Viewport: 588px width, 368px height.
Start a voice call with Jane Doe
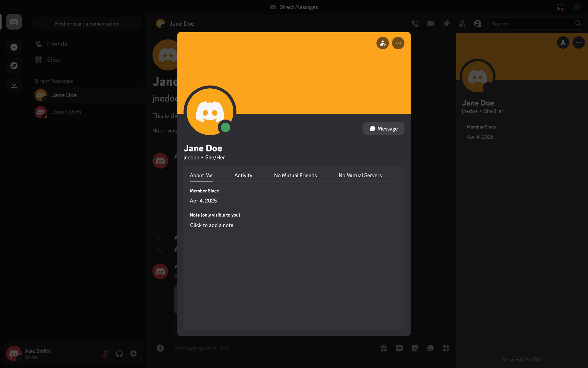click(x=415, y=24)
